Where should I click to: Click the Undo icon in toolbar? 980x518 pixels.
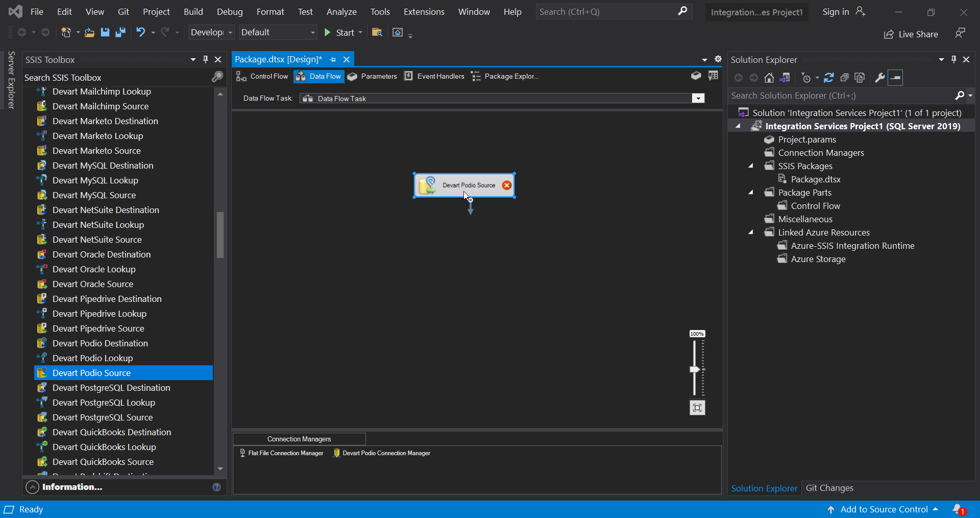(x=140, y=33)
